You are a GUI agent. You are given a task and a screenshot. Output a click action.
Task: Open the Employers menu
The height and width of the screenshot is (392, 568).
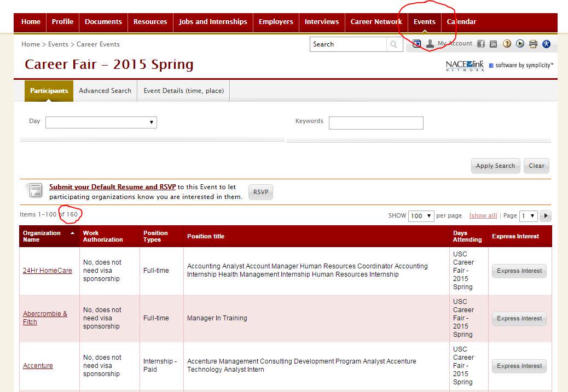276,22
